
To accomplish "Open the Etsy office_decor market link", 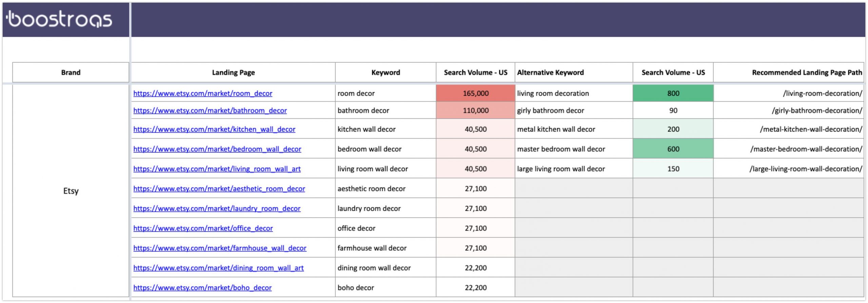I will [203, 229].
